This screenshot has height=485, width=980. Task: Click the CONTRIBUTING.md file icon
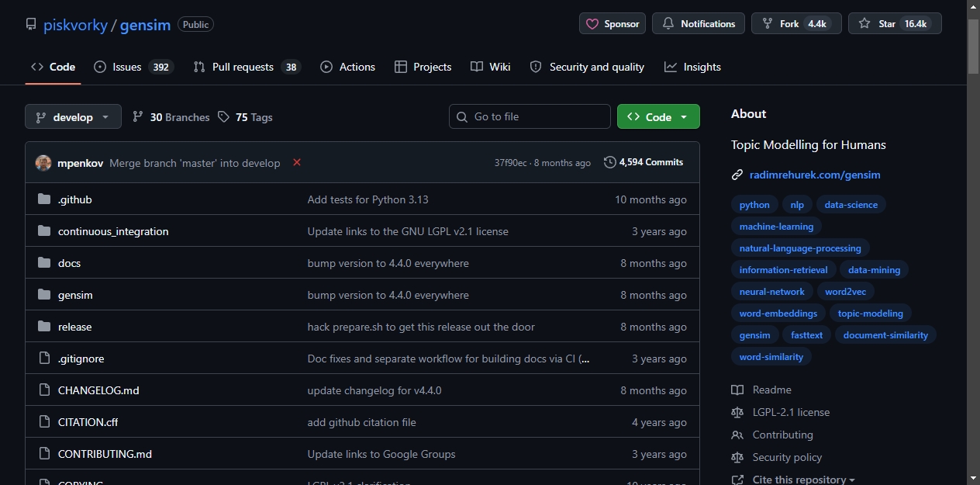(44, 454)
